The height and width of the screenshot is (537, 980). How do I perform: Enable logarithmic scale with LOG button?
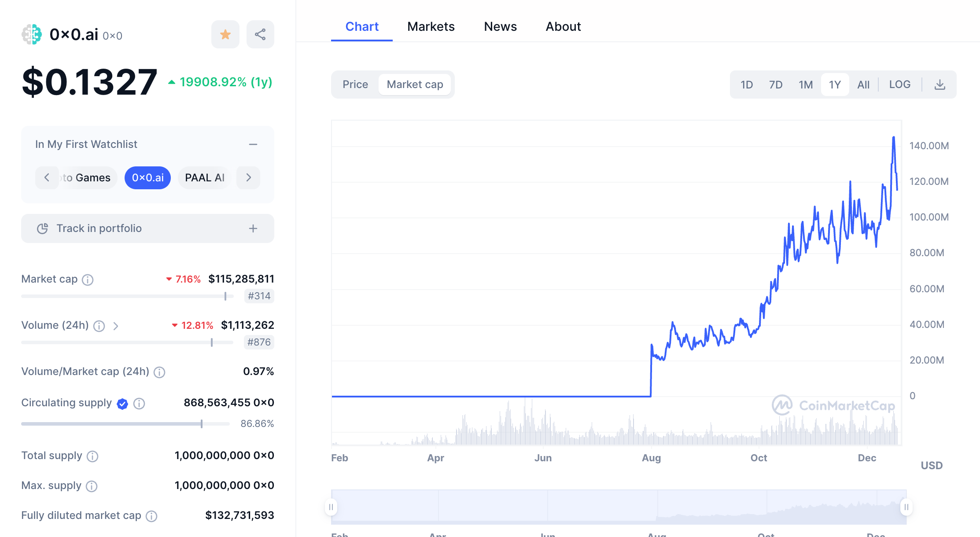[x=899, y=84]
